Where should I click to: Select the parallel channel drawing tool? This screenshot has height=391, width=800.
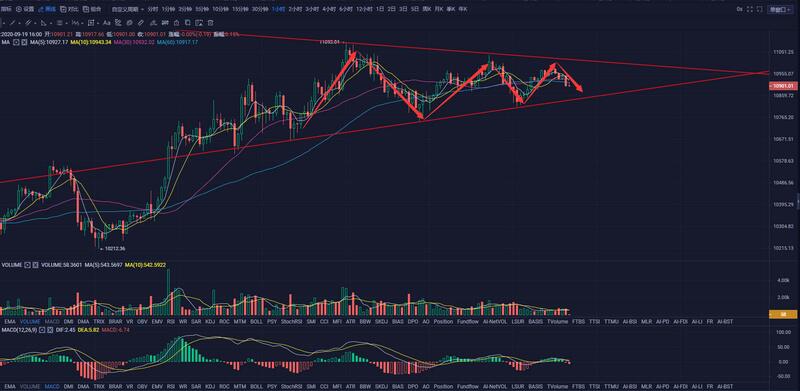click(28, 22)
